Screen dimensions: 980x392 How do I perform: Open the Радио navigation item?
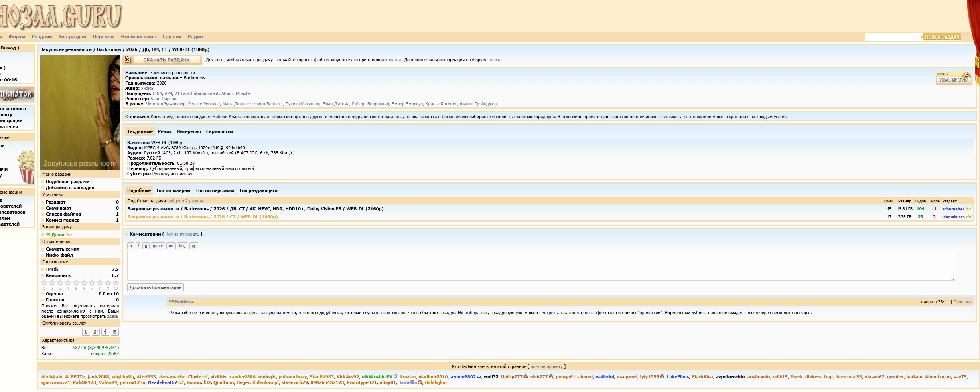[195, 37]
